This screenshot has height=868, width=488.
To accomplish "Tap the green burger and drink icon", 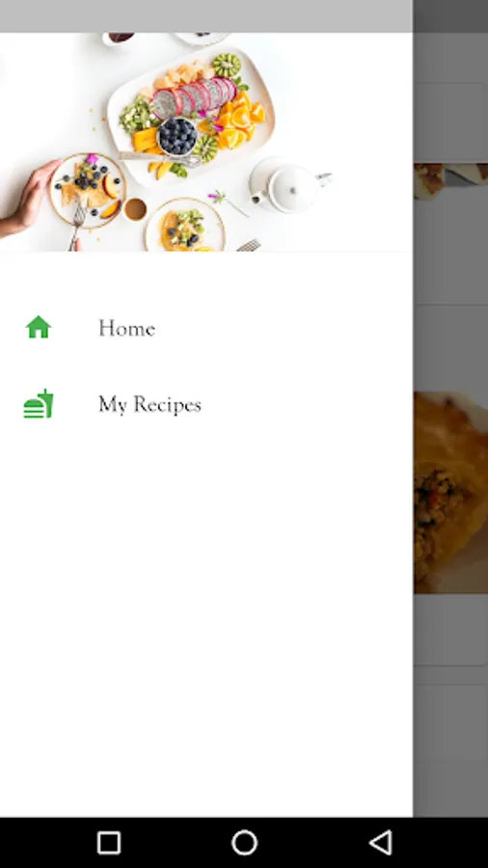I will point(39,403).
